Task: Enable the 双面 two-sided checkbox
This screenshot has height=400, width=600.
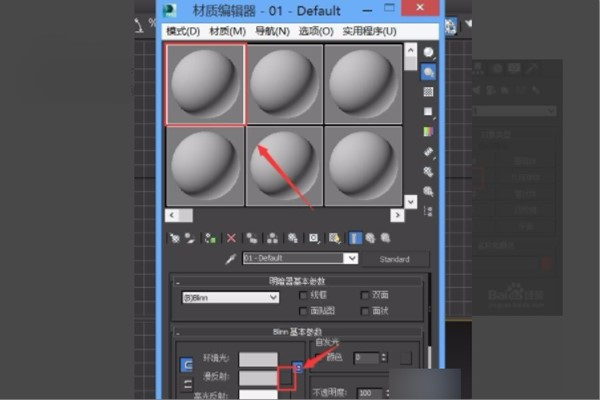Action: pyautogui.click(x=365, y=295)
